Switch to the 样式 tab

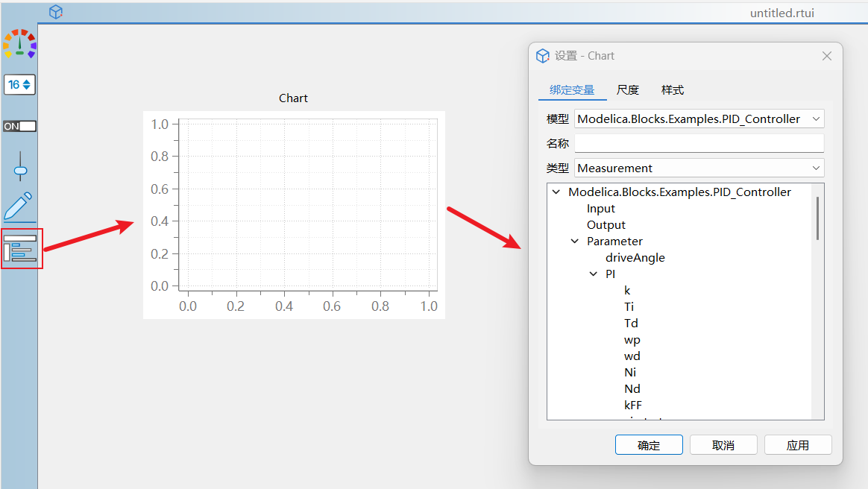point(673,89)
